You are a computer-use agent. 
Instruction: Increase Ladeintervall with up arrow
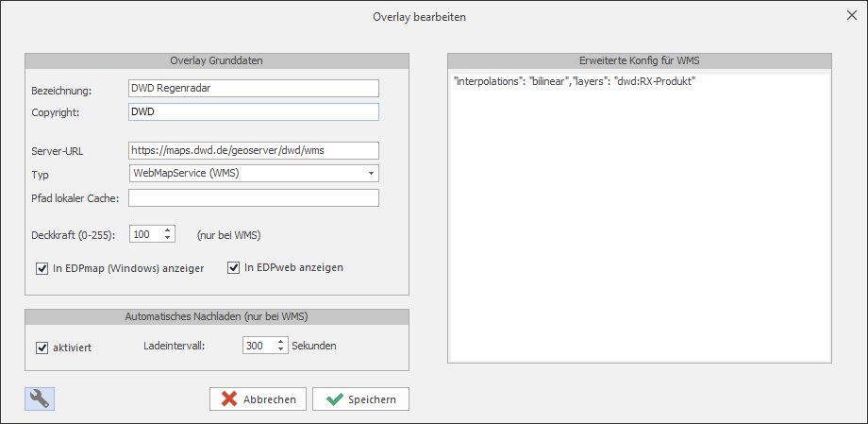pyautogui.click(x=280, y=342)
